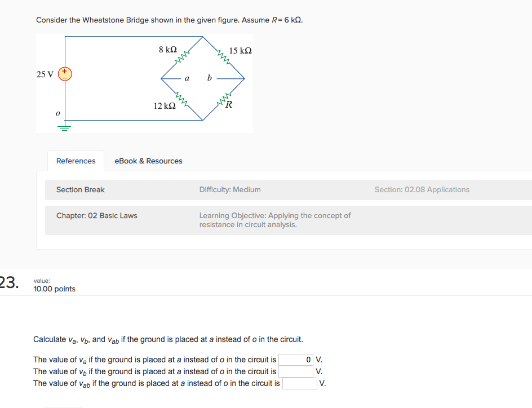The width and height of the screenshot is (532, 408).
Task: Click the answer field showing 0 V
Action: [296, 360]
